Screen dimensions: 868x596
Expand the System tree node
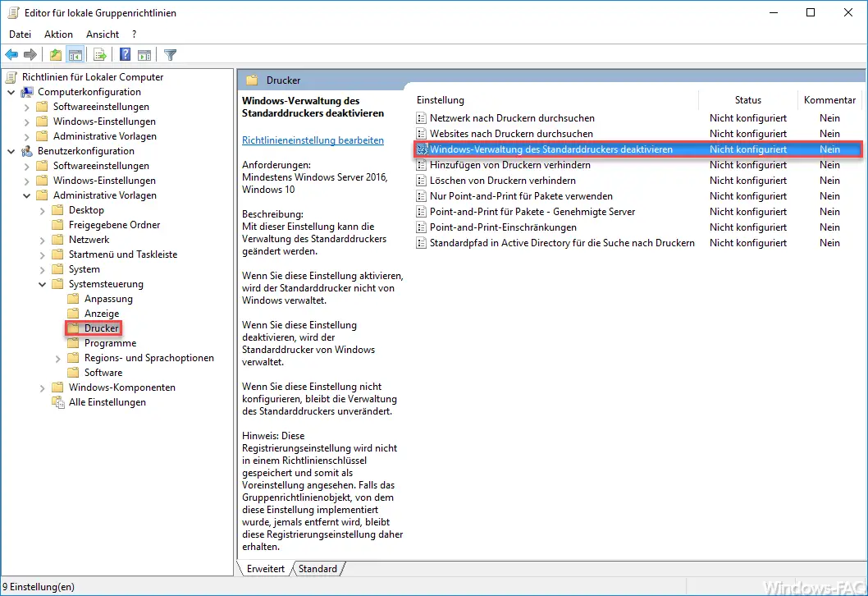[42, 270]
